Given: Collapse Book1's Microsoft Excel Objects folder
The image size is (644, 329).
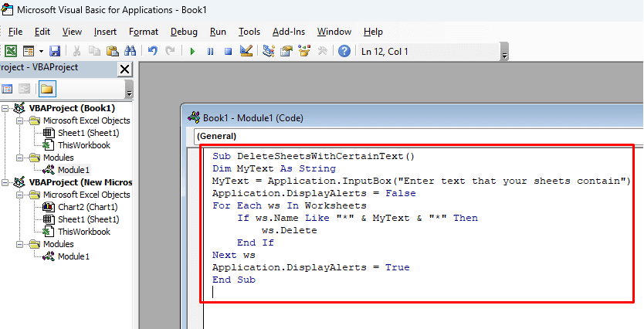Looking at the screenshot, I should tap(19, 120).
